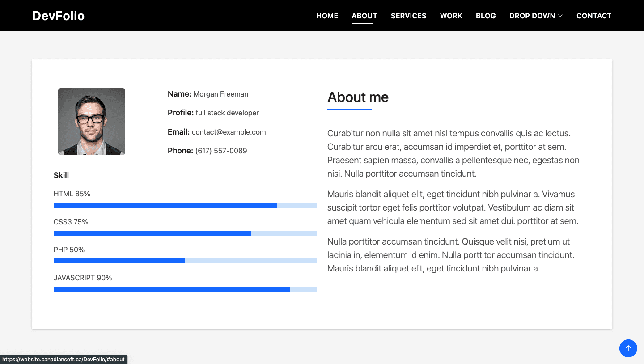Open the SERVICES menu item
The image size is (644, 364).
click(x=408, y=15)
